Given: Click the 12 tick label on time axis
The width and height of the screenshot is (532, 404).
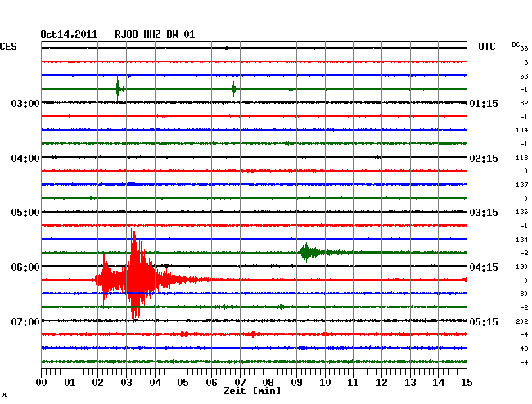Looking at the screenshot, I should pos(381,382).
